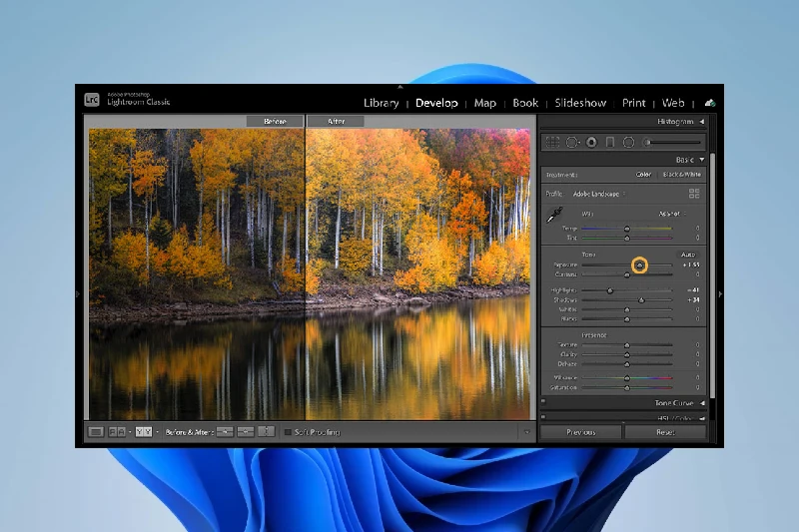Choose the Graduated Filter tool
799x532 pixels.
coord(610,142)
